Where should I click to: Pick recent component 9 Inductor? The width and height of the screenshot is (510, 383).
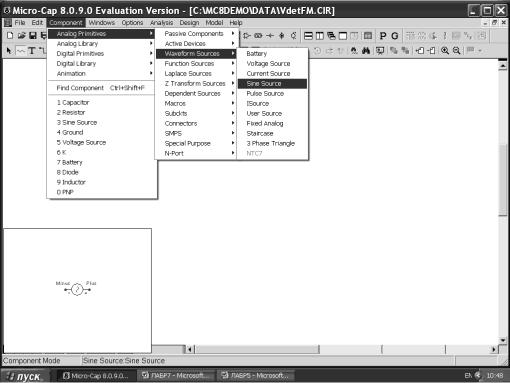click(102, 182)
